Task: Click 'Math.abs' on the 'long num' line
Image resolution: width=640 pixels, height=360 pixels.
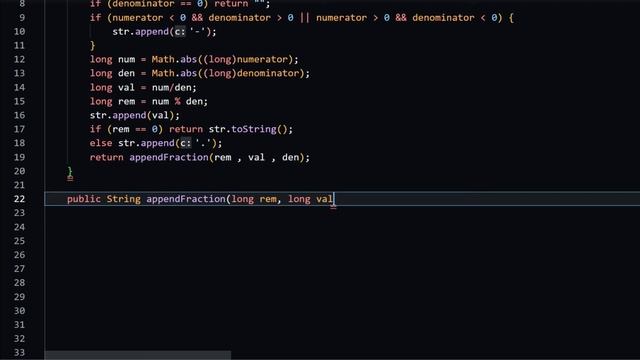Action: pyautogui.click(x=174, y=59)
